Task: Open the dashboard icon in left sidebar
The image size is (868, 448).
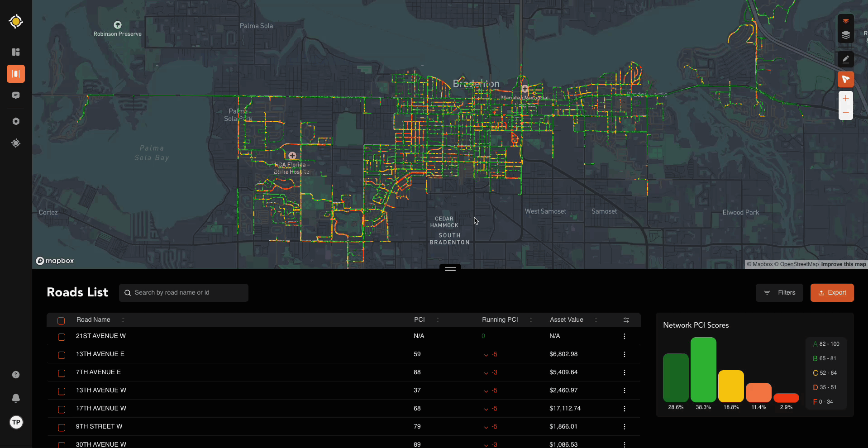Action: point(16,52)
